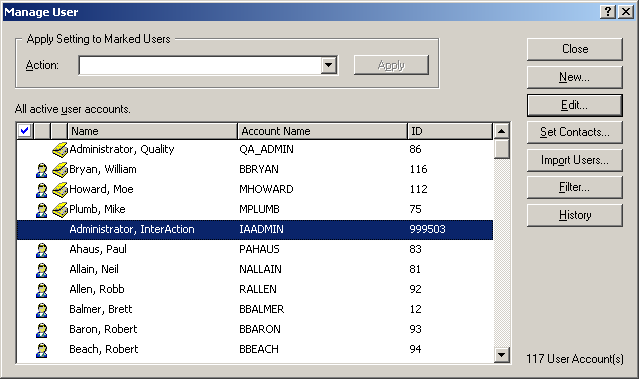Toggle the mark-all checkbox in the list header

pyautogui.click(x=24, y=131)
